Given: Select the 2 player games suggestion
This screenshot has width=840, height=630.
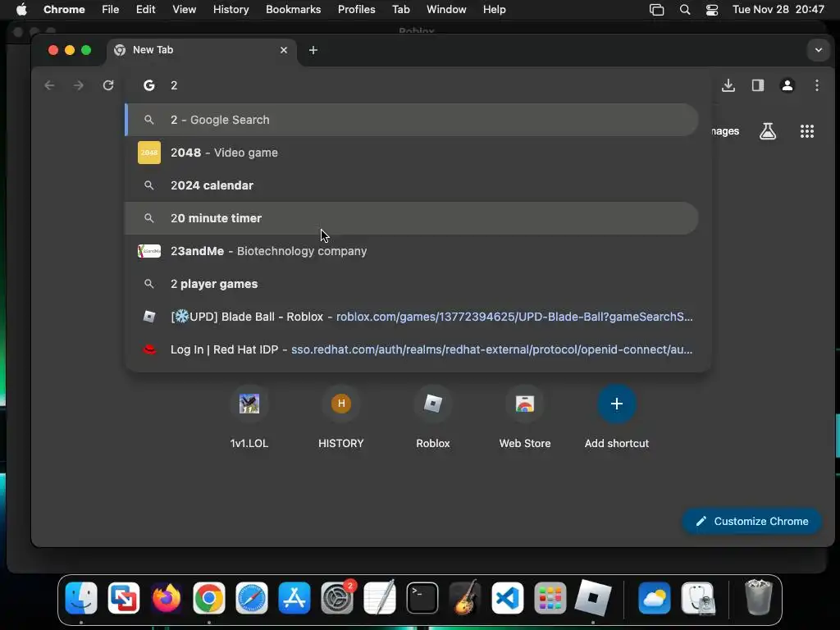Looking at the screenshot, I should pyautogui.click(x=412, y=284).
